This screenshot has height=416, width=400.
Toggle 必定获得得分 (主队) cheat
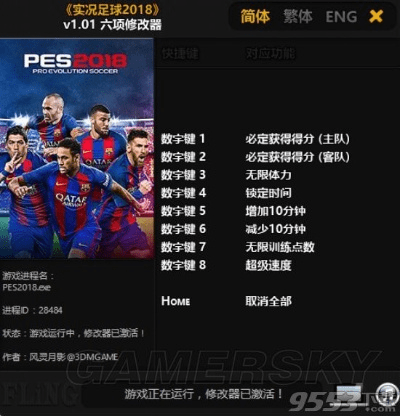click(x=297, y=139)
